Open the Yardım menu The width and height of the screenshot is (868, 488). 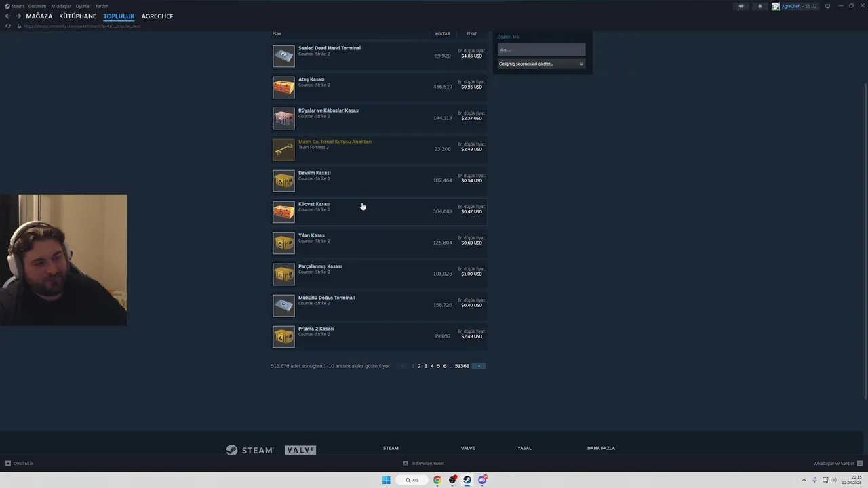click(102, 6)
